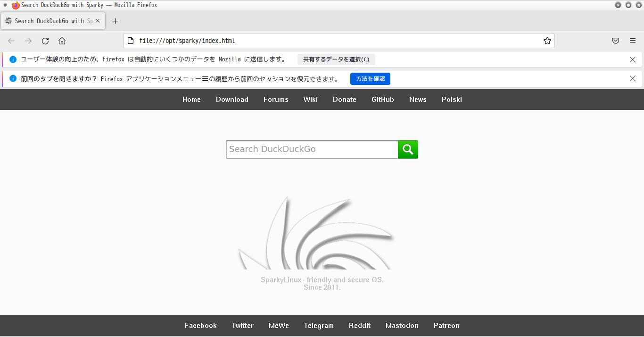Bookmark this page with the star icon

pyautogui.click(x=547, y=41)
